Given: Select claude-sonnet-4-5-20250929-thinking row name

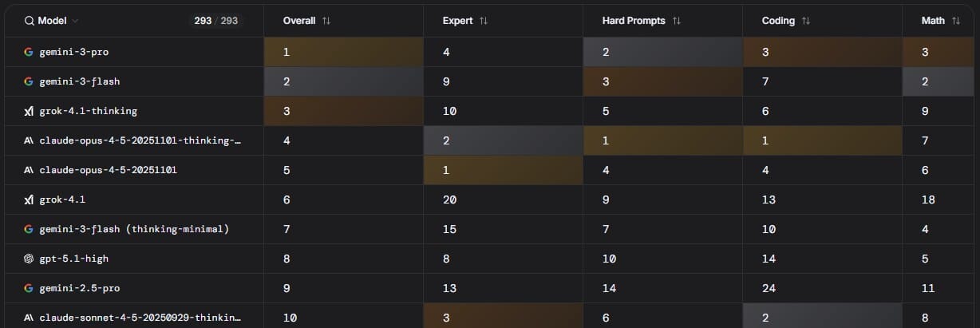Looking at the screenshot, I should [x=140, y=318].
